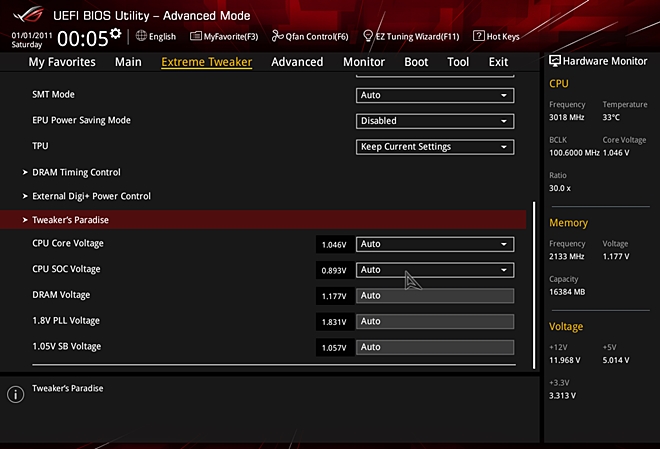Enter the Tweaker's Paradise submenu
This screenshot has width=660, height=449.
pyautogui.click(x=263, y=220)
